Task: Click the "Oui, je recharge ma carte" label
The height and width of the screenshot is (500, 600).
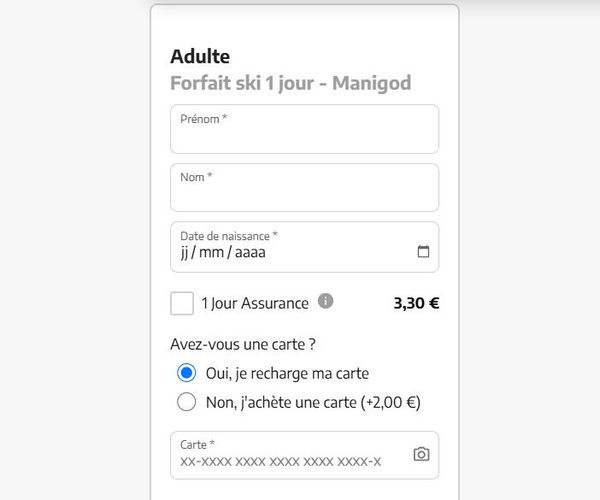Action: click(287, 373)
